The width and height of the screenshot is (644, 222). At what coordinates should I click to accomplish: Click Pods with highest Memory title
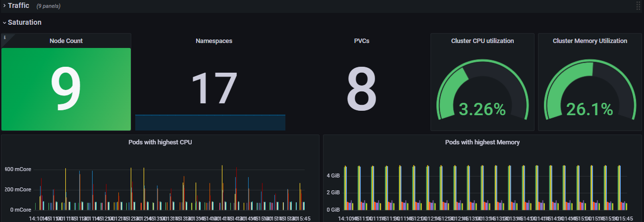[482, 142]
